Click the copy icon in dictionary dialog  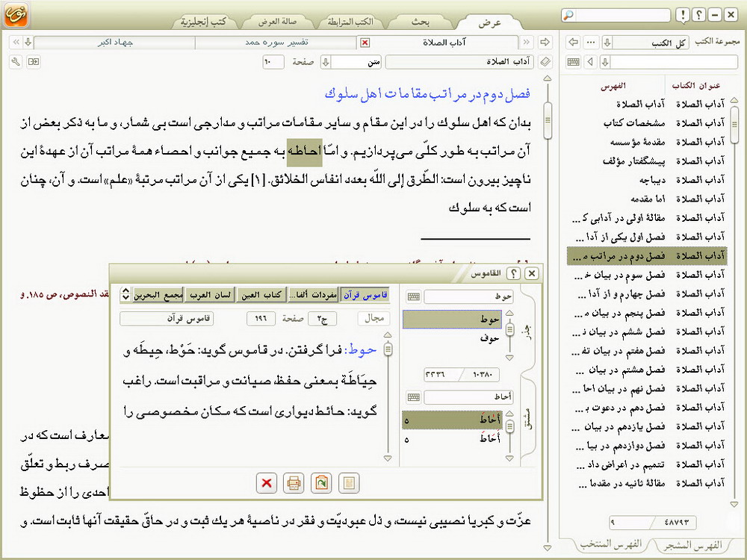pos(321,483)
